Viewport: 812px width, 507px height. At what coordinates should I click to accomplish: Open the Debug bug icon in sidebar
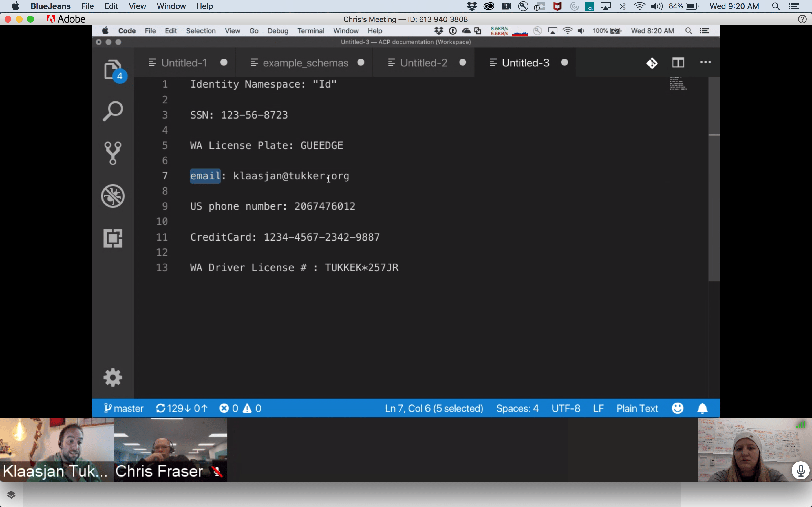[113, 196]
